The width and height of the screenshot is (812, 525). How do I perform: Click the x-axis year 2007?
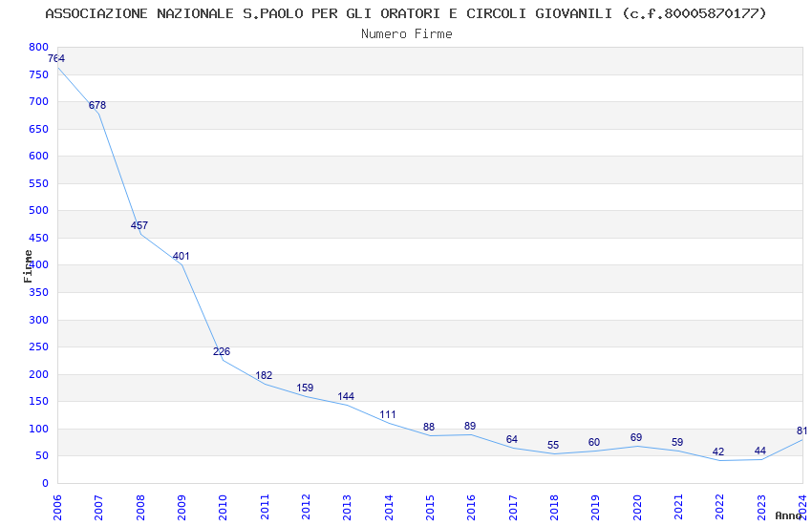98,508
